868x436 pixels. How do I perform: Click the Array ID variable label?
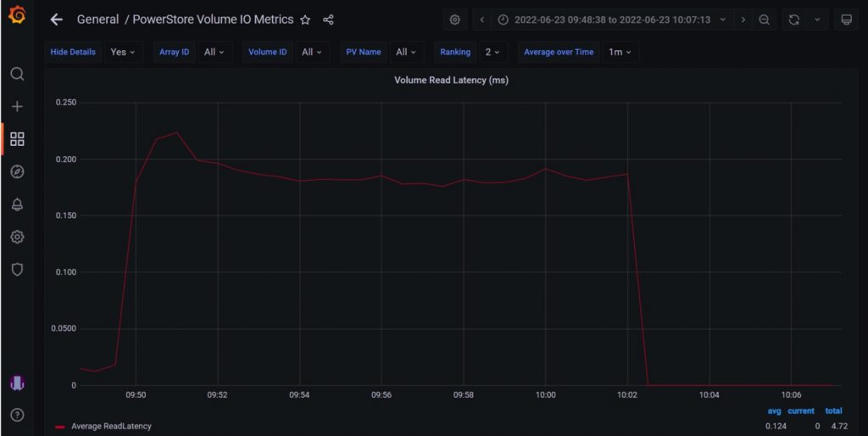tap(175, 52)
